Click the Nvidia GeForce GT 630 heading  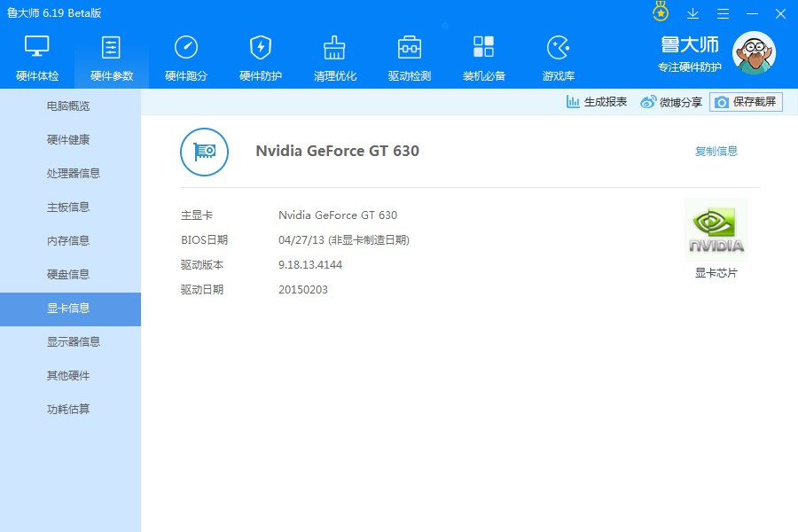point(338,151)
